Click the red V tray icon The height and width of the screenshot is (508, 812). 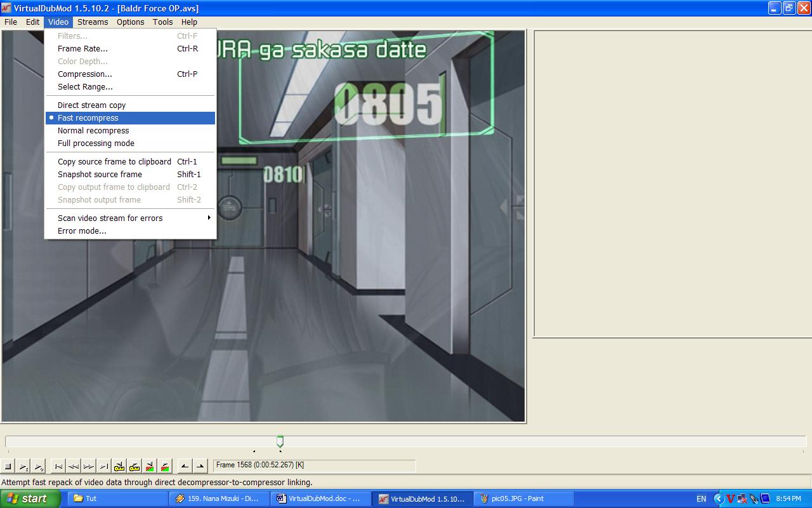(x=731, y=498)
